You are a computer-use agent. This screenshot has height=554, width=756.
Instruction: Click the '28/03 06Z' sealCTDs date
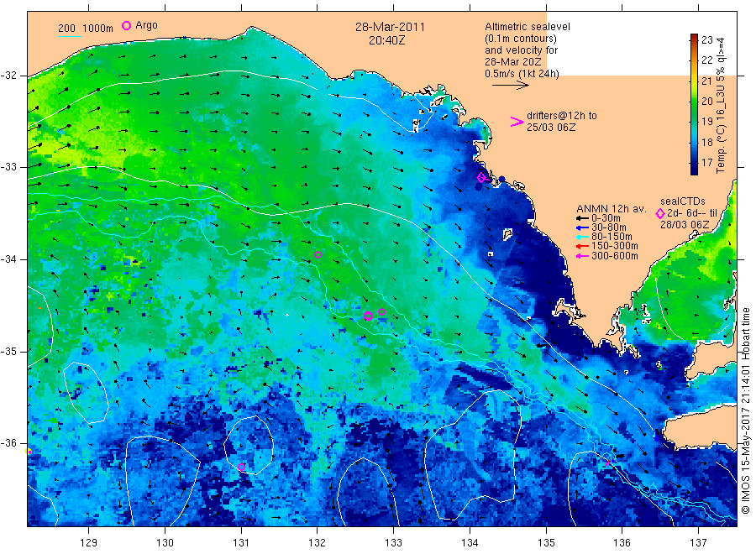pyautogui.click(x=684, y=225)
